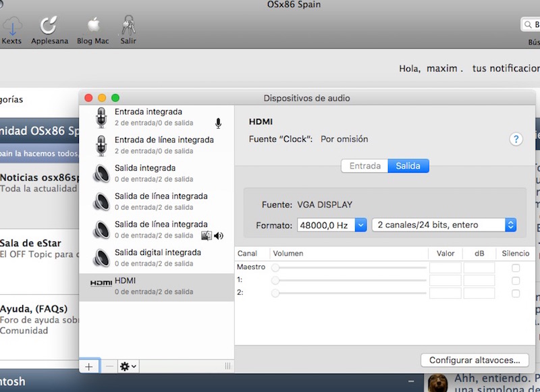Click the Silencio column header
The image size is (540, 392).
pos(515,253)
